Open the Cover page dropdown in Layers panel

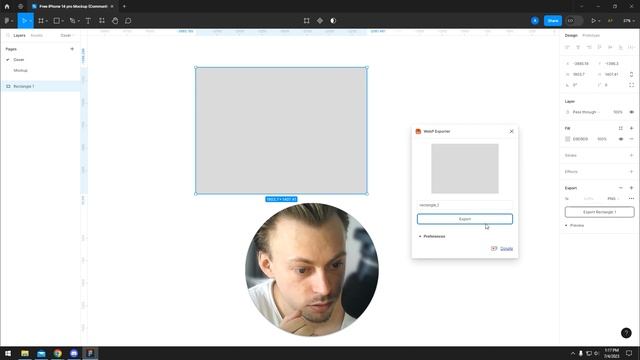point(67,36)
